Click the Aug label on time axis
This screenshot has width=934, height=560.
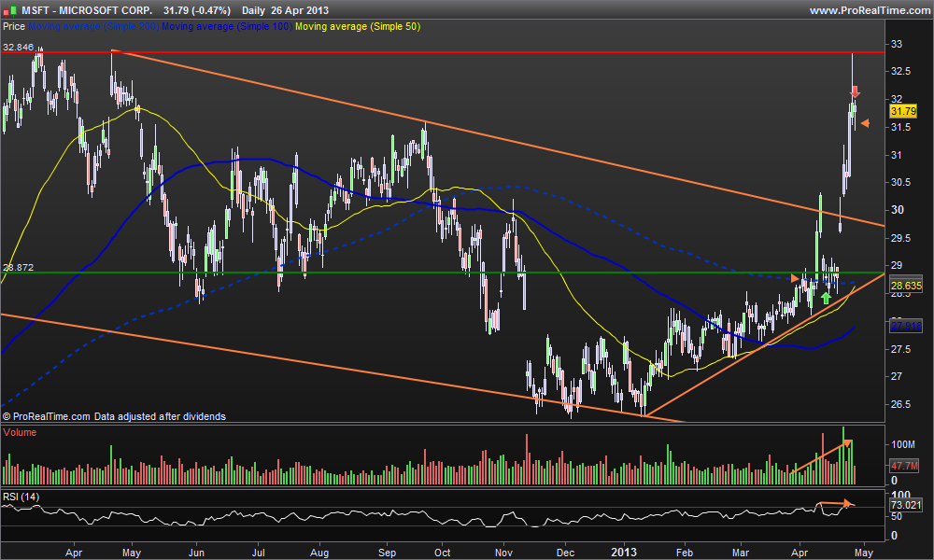coord(319,553)
